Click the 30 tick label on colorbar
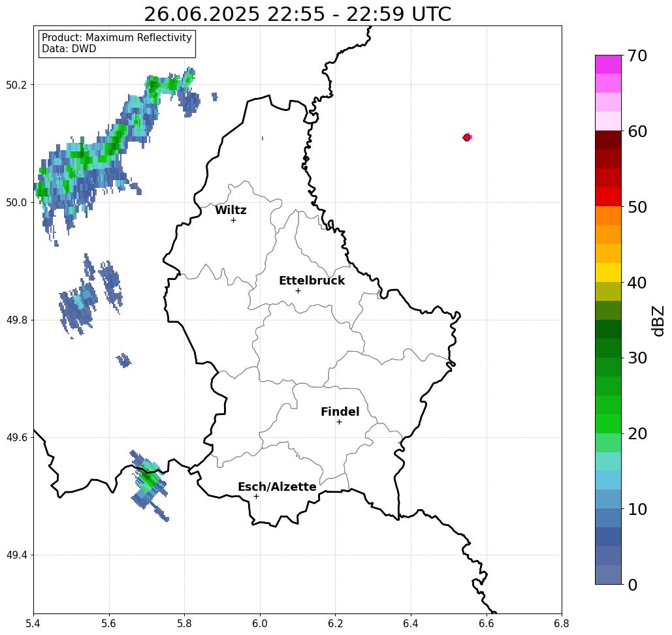 click(x=637, y=358)
